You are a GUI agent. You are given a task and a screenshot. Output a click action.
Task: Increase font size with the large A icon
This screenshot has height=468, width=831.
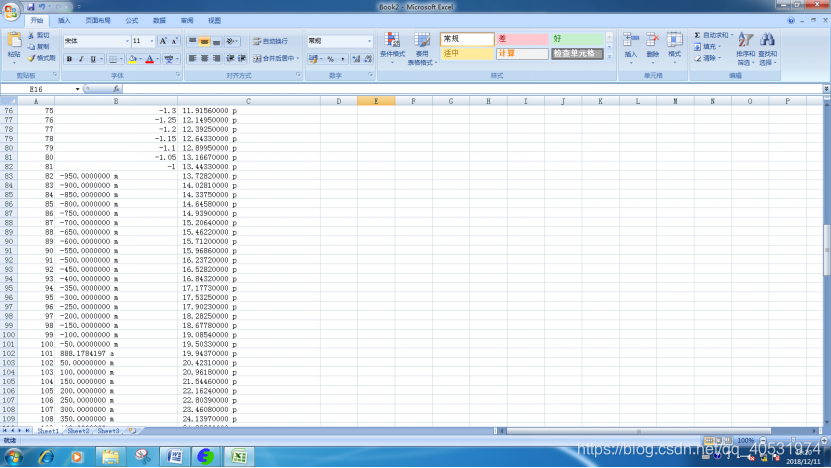(x=163, y=41)
